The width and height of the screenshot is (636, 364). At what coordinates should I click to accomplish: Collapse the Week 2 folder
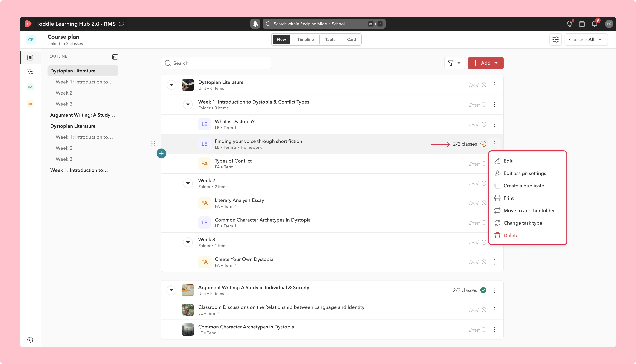click(x=188, y=183)
